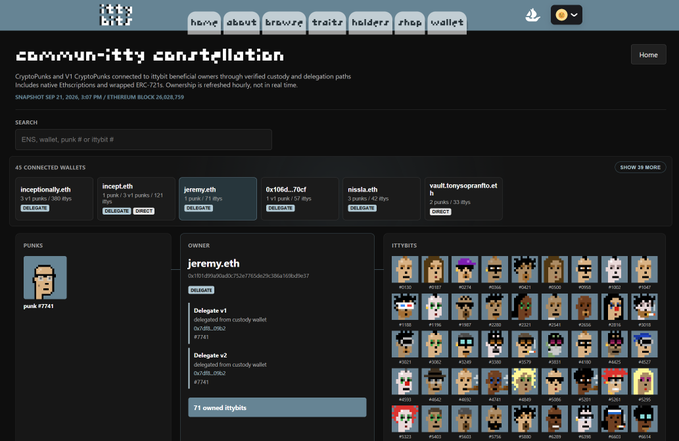The width and height of the screenshot is (679, 441).
Task: Open ittybit #4527 with blue bandana
Action: (x=644, y=344)
